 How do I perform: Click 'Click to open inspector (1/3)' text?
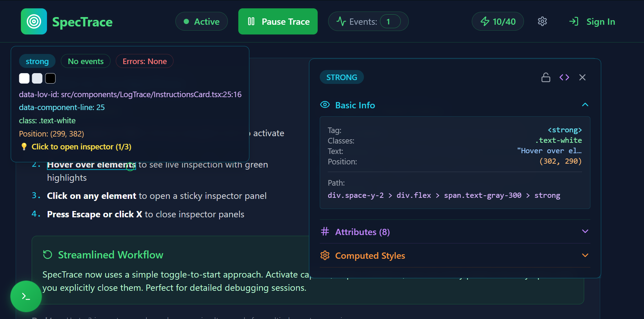(x=81, y=147)
